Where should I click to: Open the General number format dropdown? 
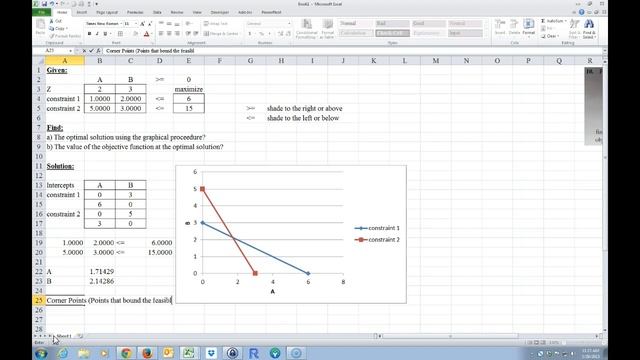[289, 24]
